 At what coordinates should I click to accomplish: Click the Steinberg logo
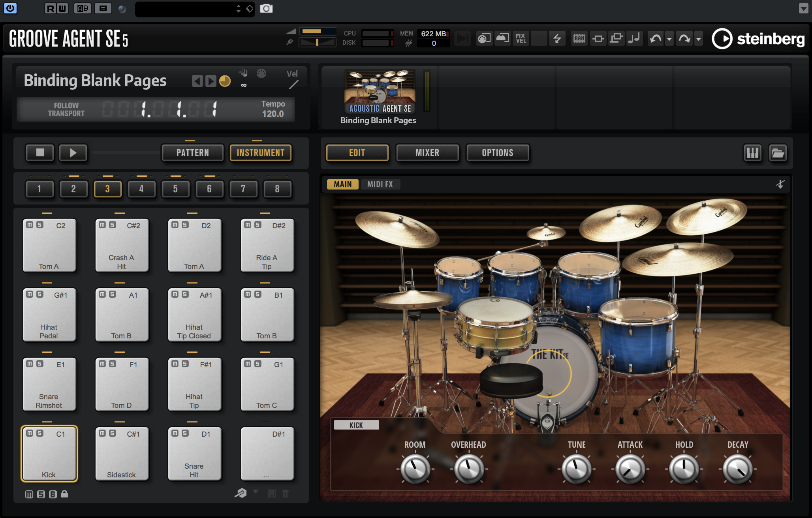[x=758, y=39]
